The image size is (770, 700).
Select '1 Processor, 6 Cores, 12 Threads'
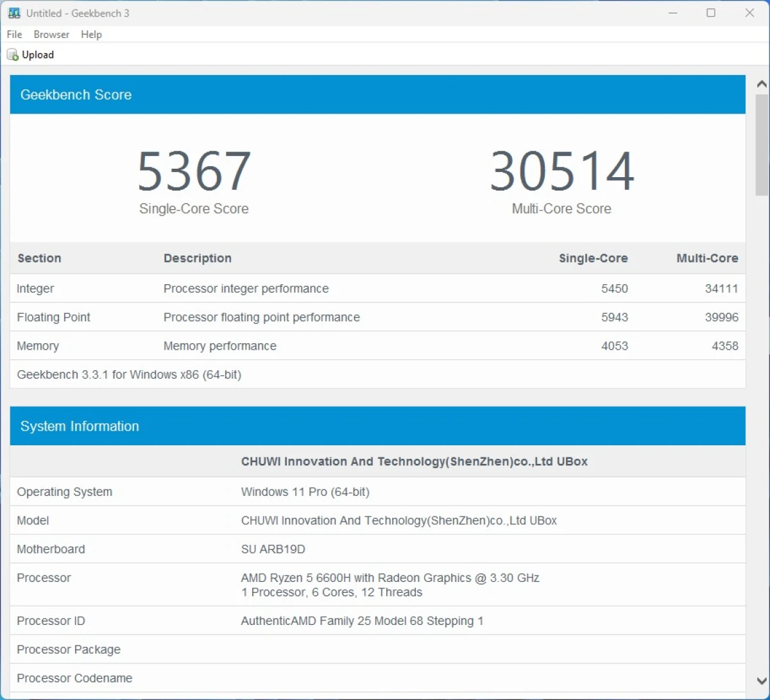point(332,592)
